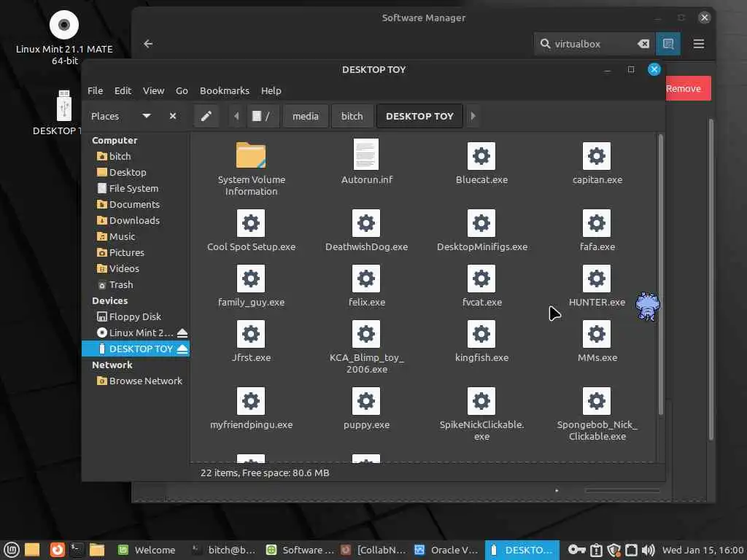The height and width of the screenshot is (560, 747).
Task: Select capitan.exe file icon
Action: pos(597,156)
